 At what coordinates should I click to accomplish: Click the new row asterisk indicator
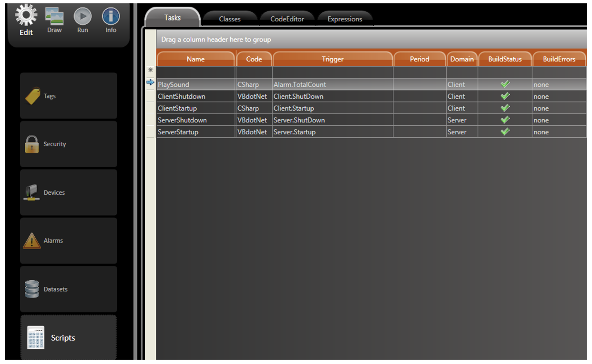(x=151, y=70)
